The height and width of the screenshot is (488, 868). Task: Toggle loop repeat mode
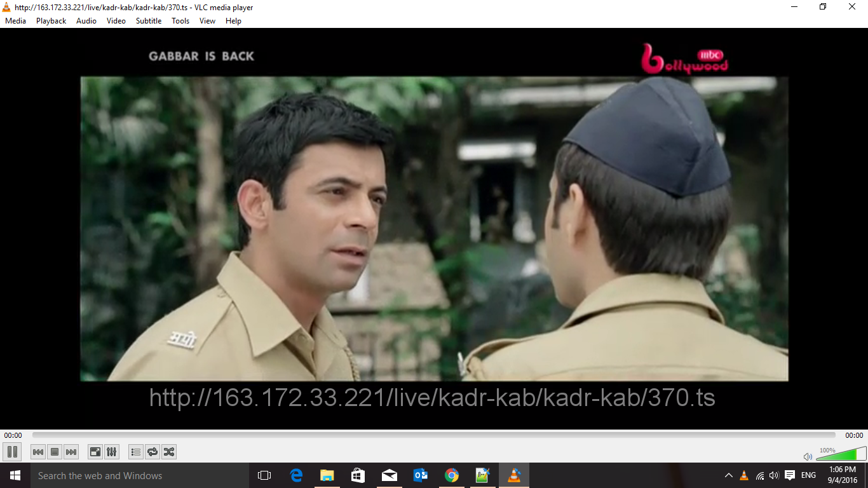click(153, 452)
